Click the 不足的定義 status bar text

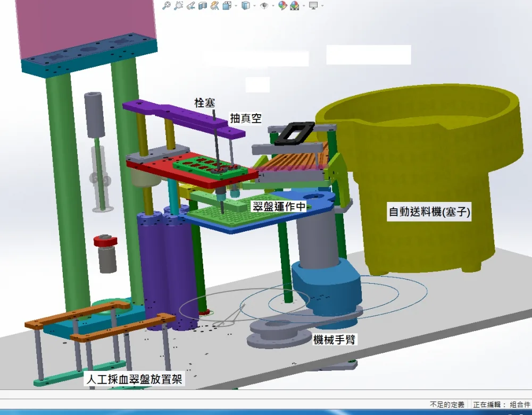(x=447, y=404)
